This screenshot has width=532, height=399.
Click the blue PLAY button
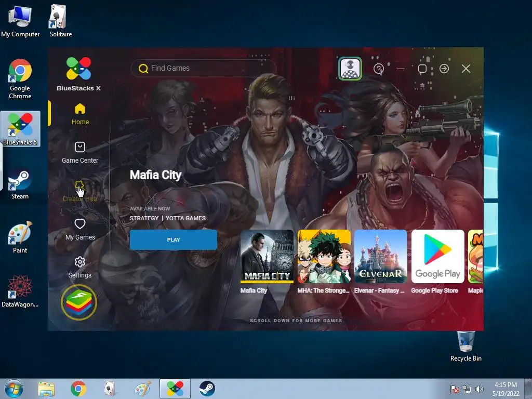point(174,240)
